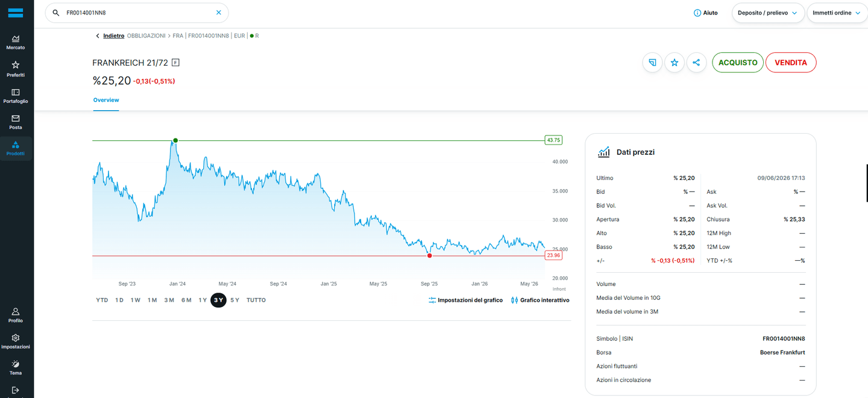Open Posta mailbox icon
The width and height of the screenshot is (868, 398).
(x=16, y=122)
